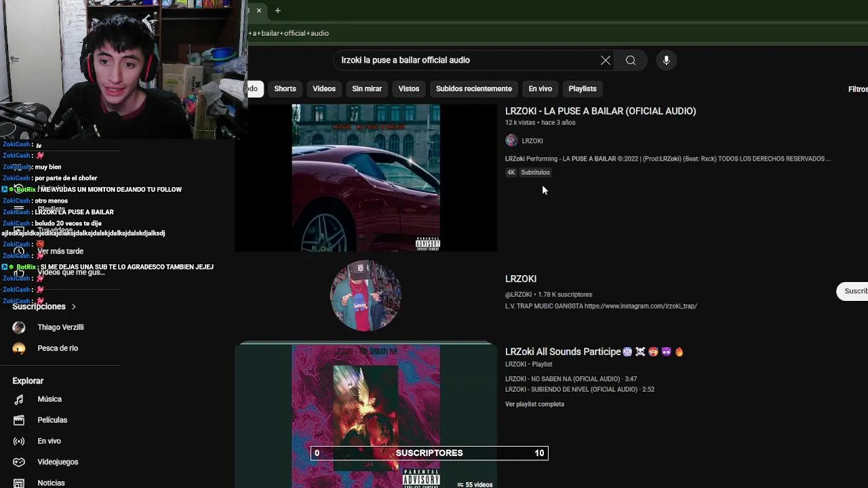This screenshot has height=488, width=868.
Task: Clear the search box with the X icon
Action: pos(606,60)
